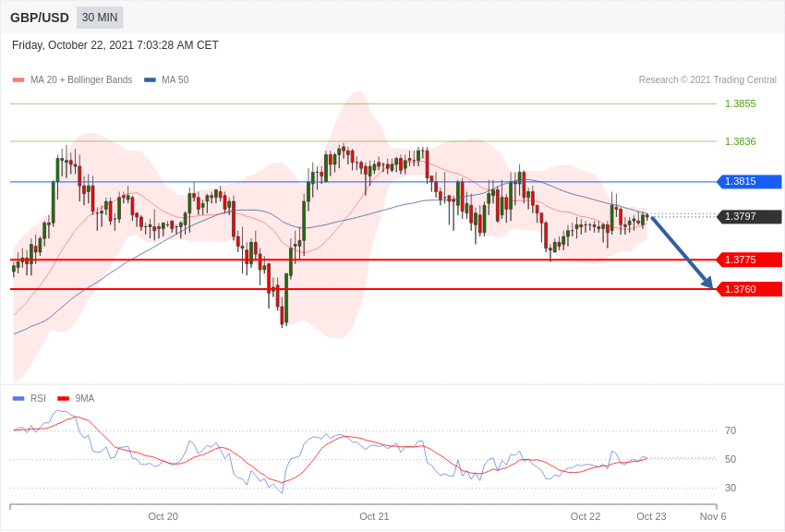Click the Oct 21 date axis label
The width and height of the screenshot is (785, 532).
click(x=374, y=516)
